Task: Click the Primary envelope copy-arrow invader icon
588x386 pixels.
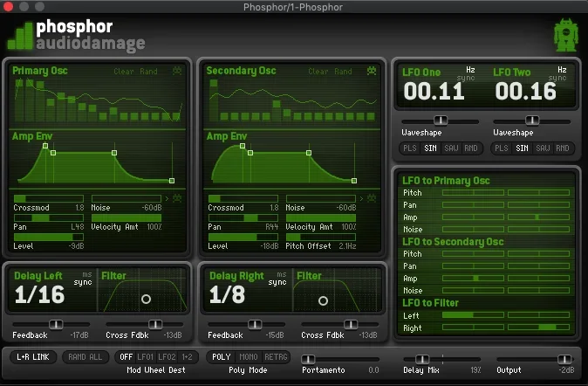Action: pyautogui.click(x=176, y=198)
